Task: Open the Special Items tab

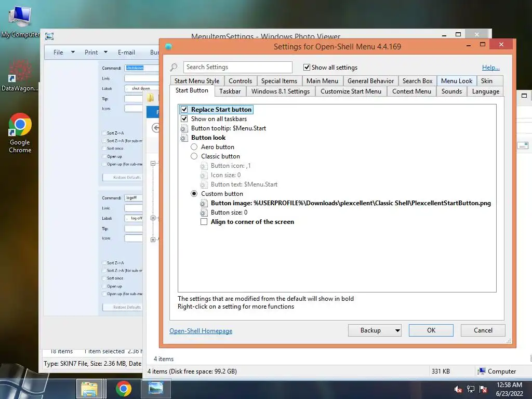Action: (279, 81)
